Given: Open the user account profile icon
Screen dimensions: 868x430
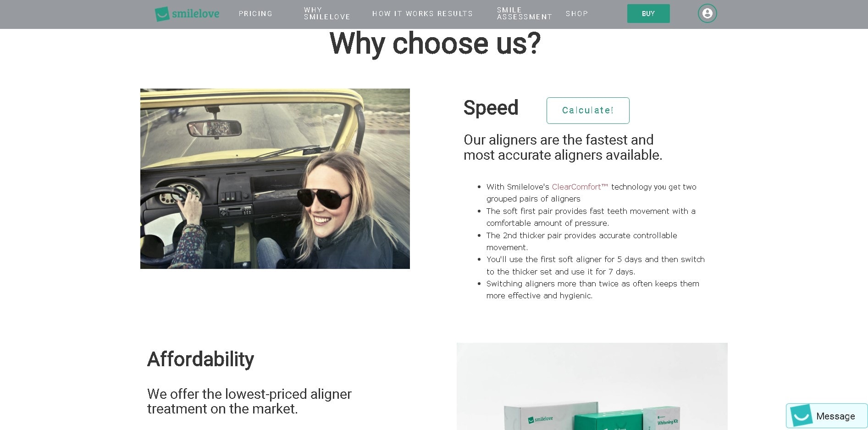Looking at the screenshot, I should [707, 13].
